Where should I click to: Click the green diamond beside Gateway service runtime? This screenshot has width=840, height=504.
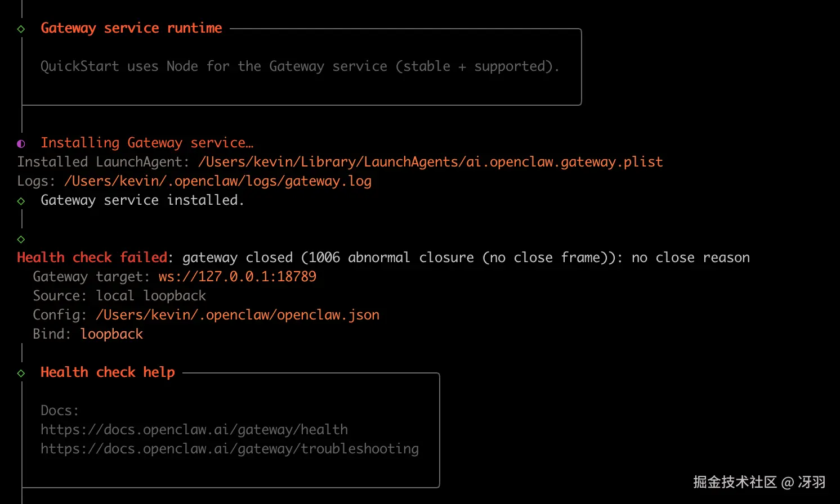tap(21, 29)
